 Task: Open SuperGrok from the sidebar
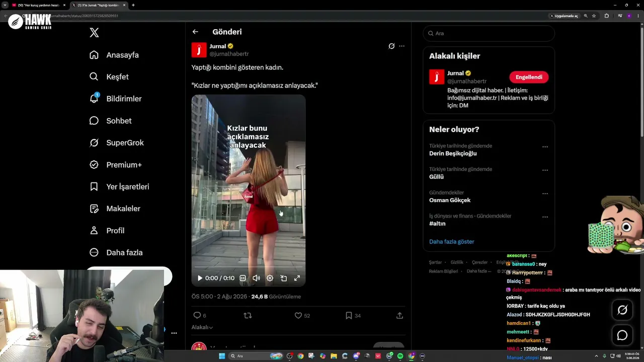coord(116,143)
